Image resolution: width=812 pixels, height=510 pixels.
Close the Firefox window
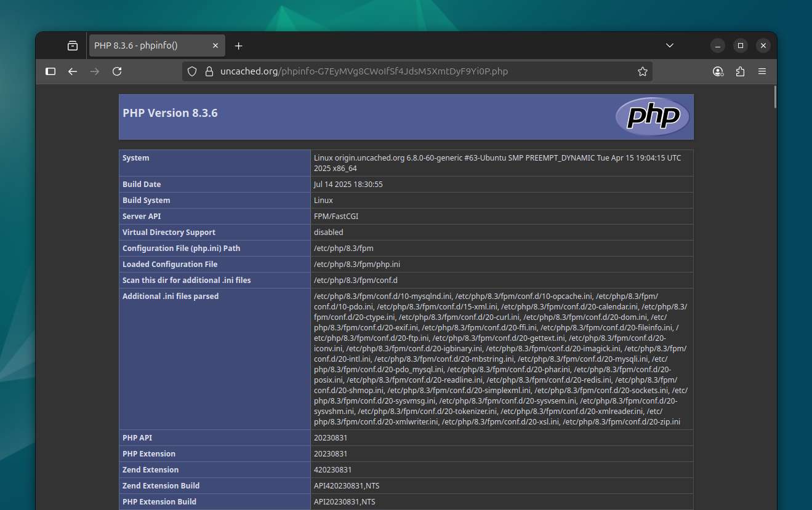pos(763,46)
